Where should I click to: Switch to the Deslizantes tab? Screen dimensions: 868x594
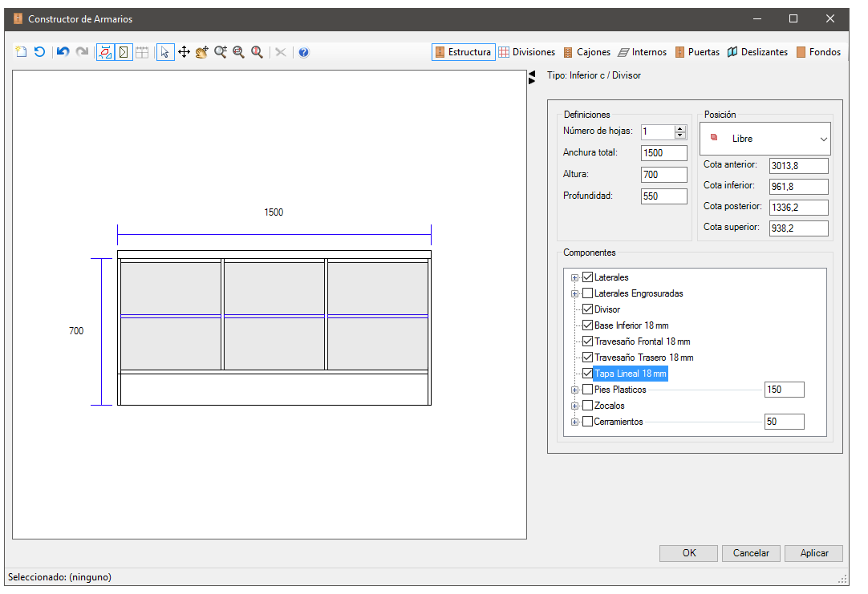757,52
